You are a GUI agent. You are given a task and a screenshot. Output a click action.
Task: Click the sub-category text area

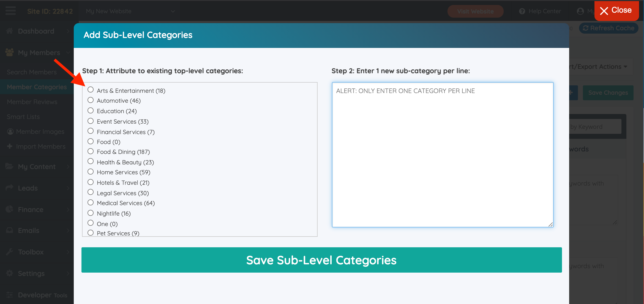click(x=443, y=154)
